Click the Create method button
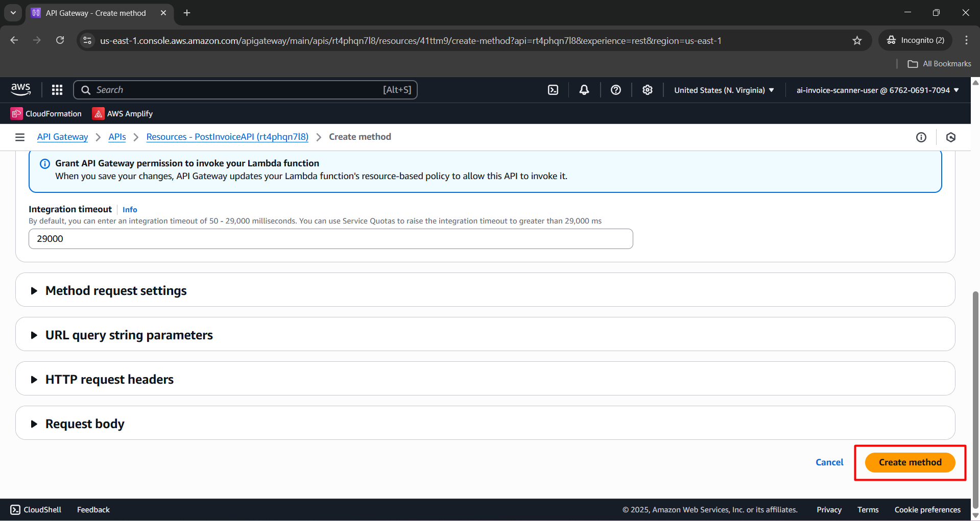This screenshot has height=521, width=980. click(910, 462)
